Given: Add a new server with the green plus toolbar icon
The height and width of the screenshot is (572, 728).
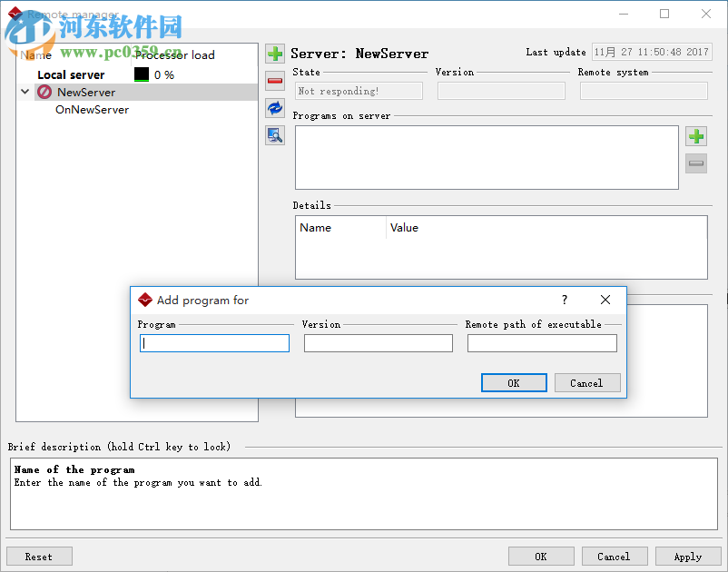Looking at the screenshot, I should click(275, 54).
